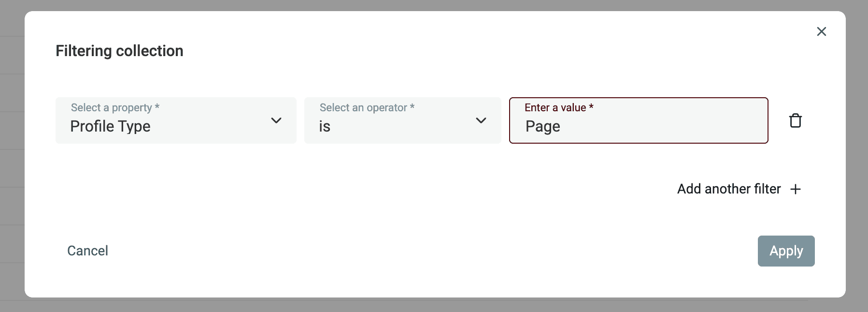The image size is (868, 312).
Task: Click the 'Select an operator' label
Action: pyautogui.click(x=367, y=107)
